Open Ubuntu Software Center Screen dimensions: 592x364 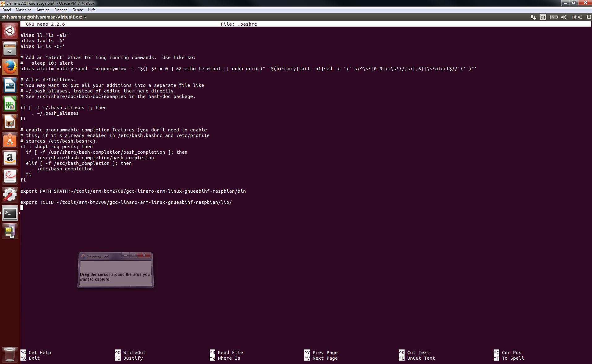pos(10,140)
